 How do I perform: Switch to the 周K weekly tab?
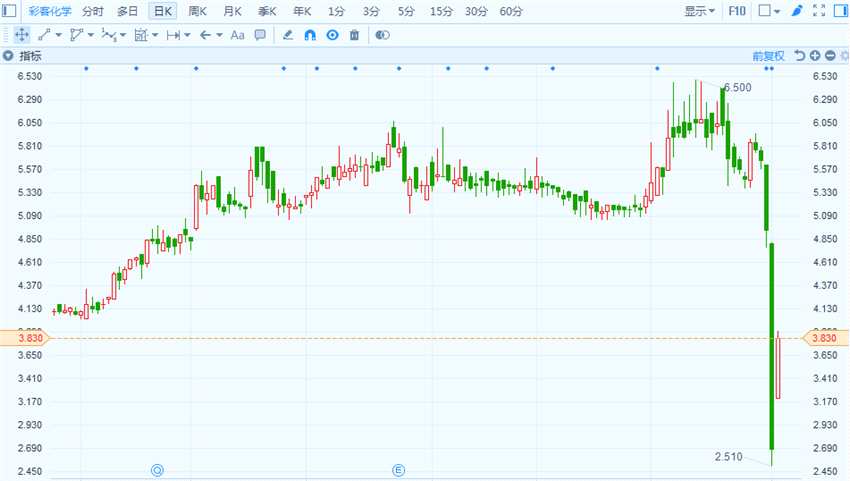(x=198, y=11)
